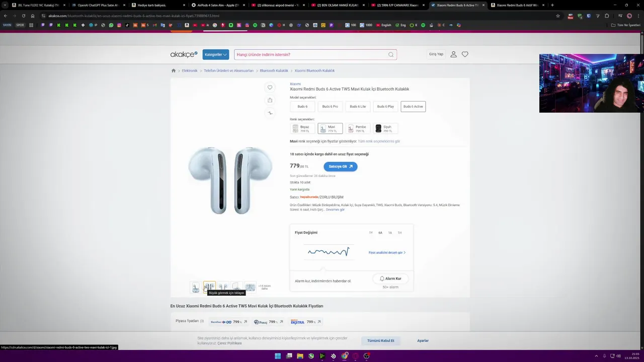Open the Carrefour 799 TL price offer
The image size is (644, 362).
(229, 322)
